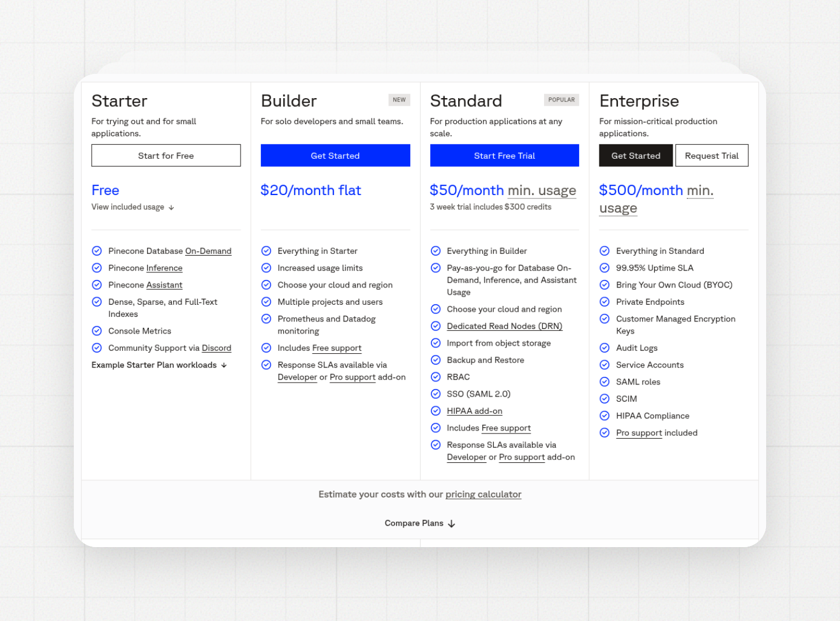Click the check icon beside Multiple projects and users
Screen dimensions: 840x621
[x=266, y=302]
